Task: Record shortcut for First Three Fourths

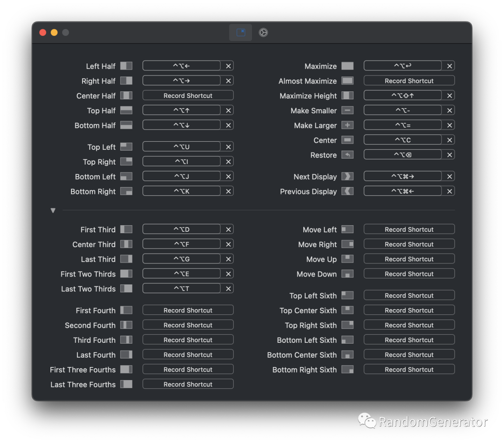Action: click(188, 369)
